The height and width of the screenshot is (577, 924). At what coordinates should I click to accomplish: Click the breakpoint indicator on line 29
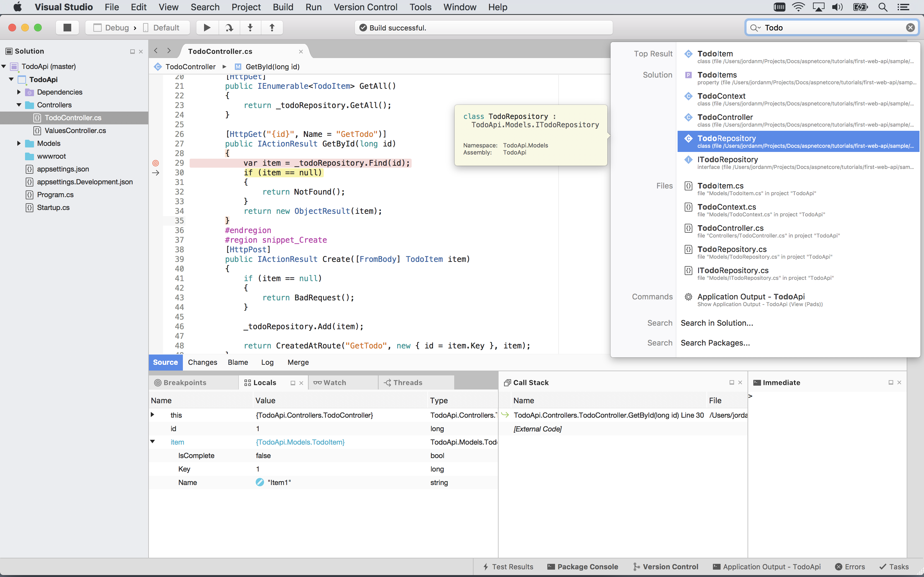coord(155,163)
